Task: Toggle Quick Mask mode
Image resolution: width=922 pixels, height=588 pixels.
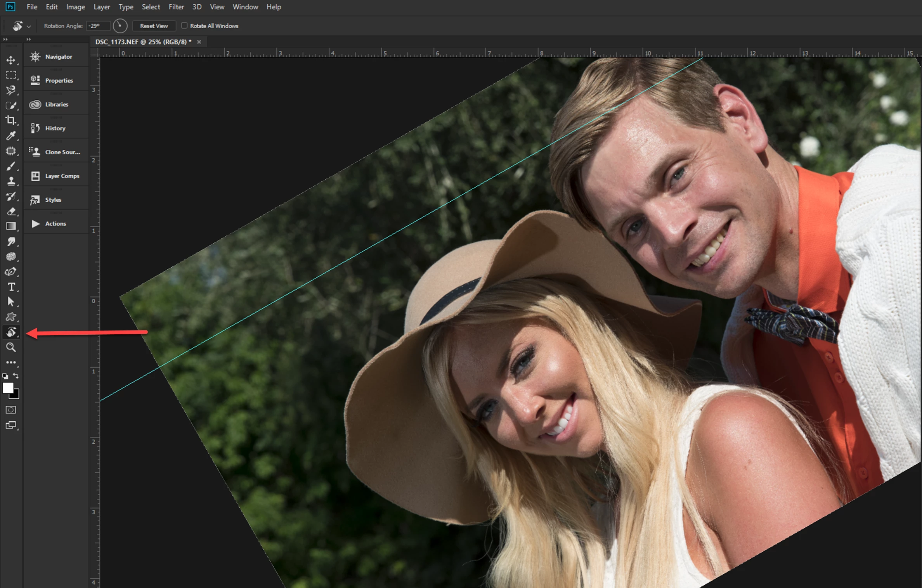Action: (x=11, y=410)
